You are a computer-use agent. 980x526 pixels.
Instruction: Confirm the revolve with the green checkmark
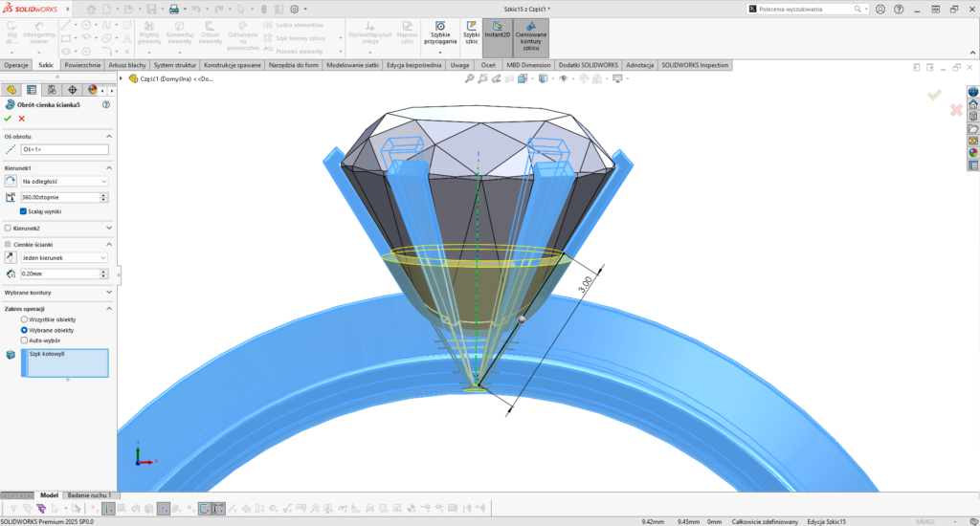click(8, 119)
